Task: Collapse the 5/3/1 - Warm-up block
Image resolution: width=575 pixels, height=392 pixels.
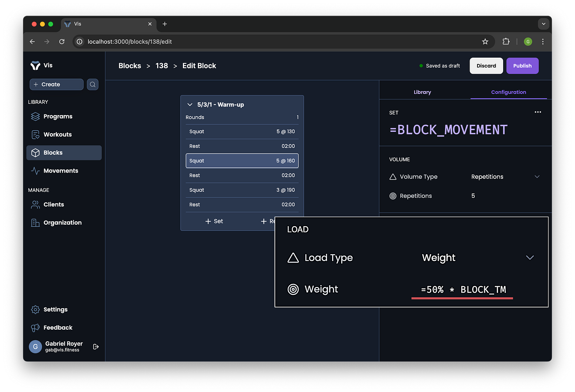Action: pos(190,105)
